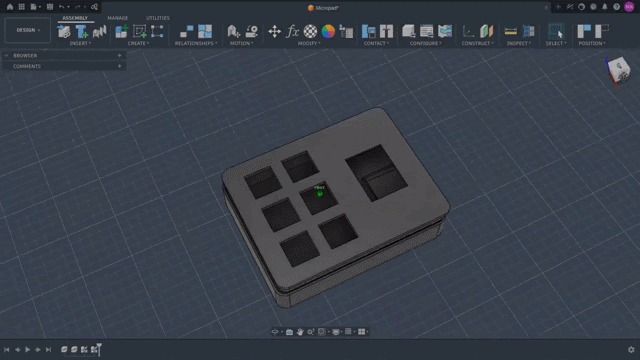The height and width of the screenshot is (360, 640).
Task: Click the third Configure group icon
Action: click(x=445, y=31)
